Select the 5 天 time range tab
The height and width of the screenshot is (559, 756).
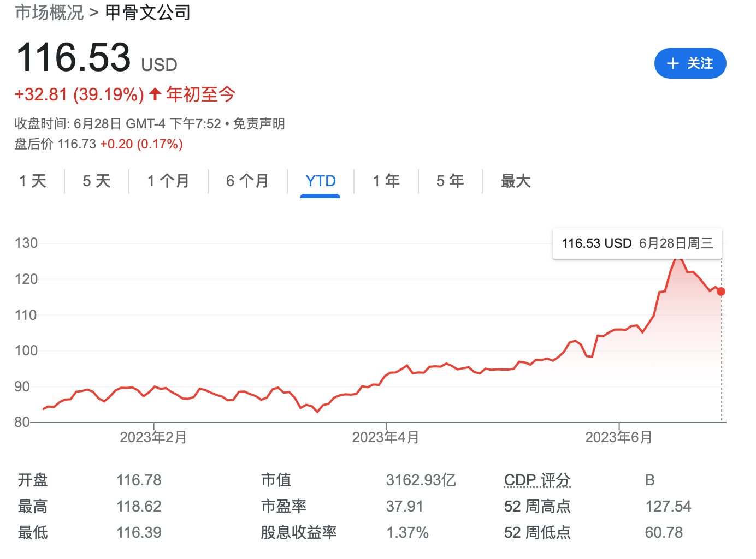(97, 181)
